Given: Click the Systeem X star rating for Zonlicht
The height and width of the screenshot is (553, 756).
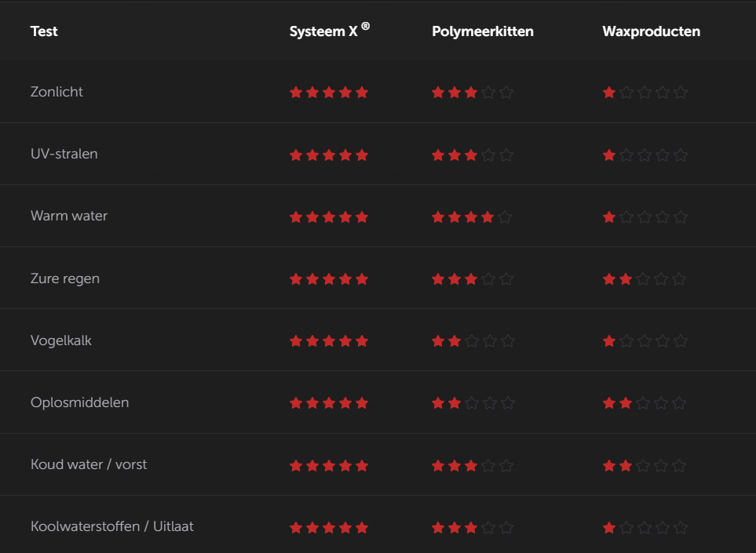Looking at the screenshot, I should click(328, 93).
